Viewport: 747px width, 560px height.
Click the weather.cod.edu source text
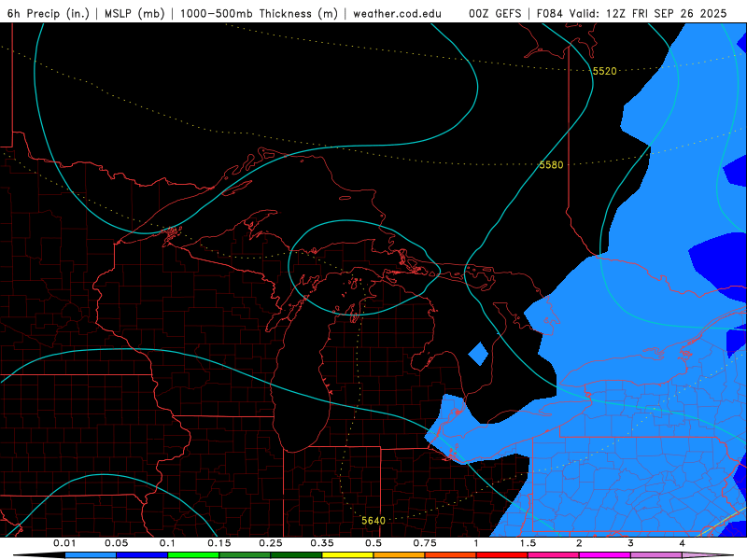397,13
